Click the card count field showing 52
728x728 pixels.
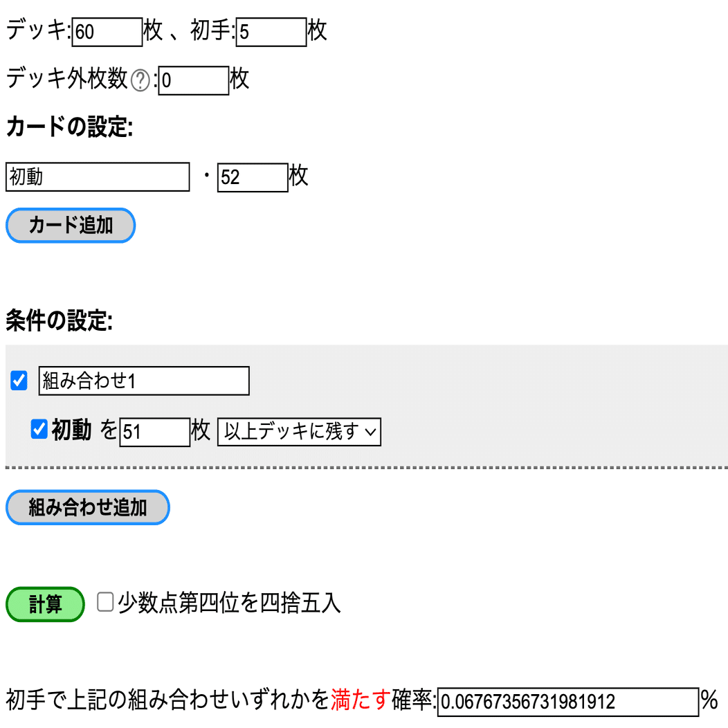252,177
